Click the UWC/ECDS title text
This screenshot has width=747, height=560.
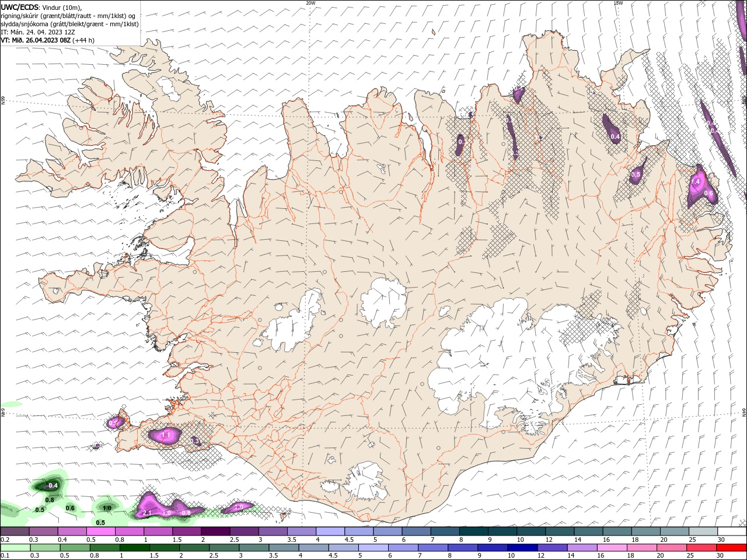pyautogui.click(x=20, y=7)
